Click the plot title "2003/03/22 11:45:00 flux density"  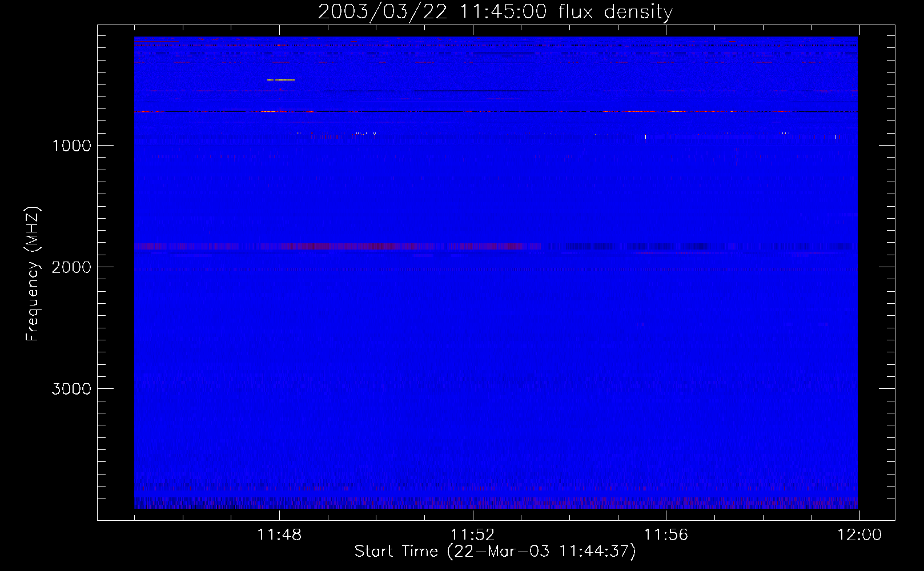pyautogui.click(x=495, y=12)
